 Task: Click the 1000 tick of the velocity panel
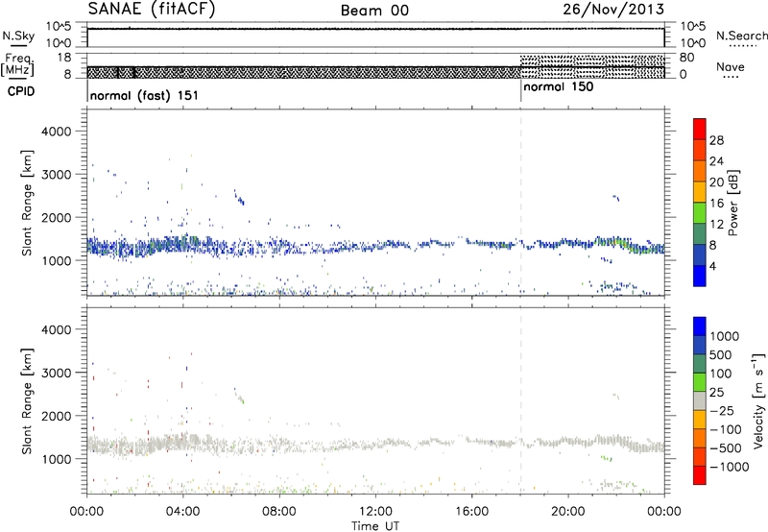point(56,459)
